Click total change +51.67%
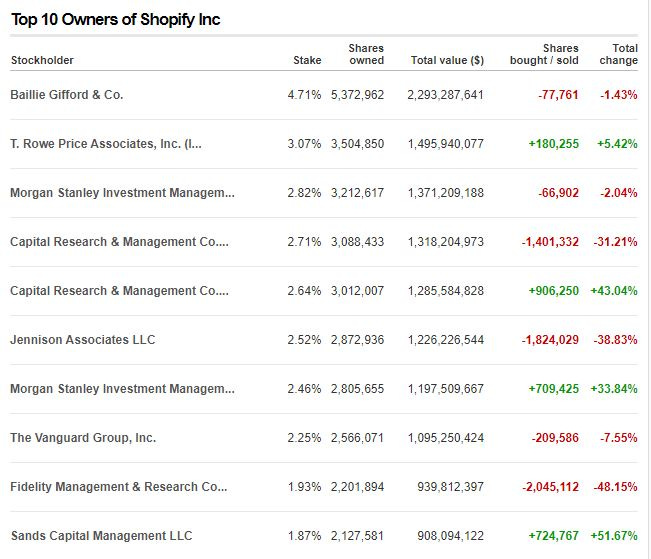This screenshot has width=651, height=559. pyautogui.click(x=614, y=536)
